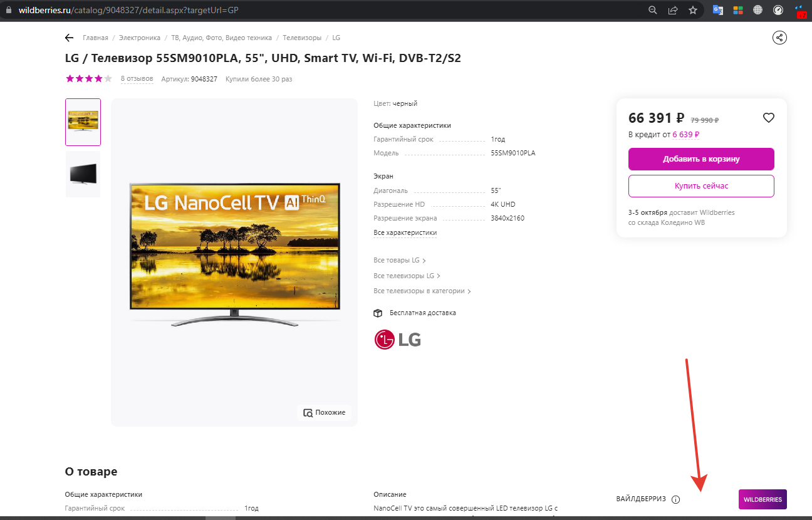Open the share icon at top right
Screen dimensions: 812x520
(779, 38)
